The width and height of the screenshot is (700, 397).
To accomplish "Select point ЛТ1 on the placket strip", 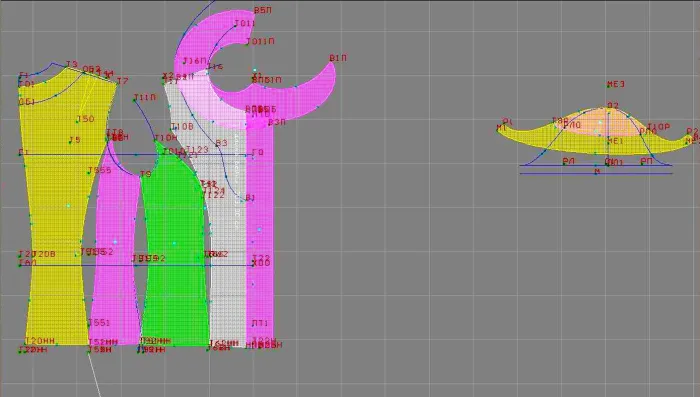I will tap(259, 323).
